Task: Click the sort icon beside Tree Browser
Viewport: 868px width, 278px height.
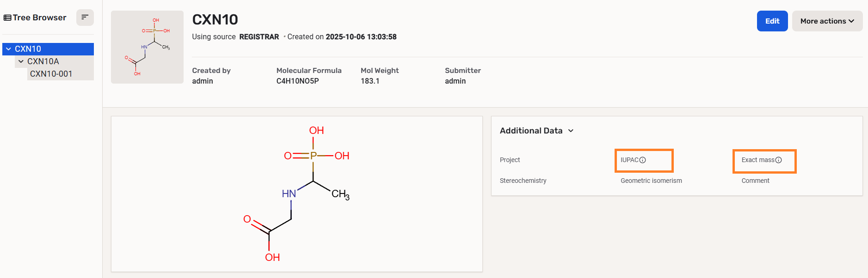Action: click(85, 18)
